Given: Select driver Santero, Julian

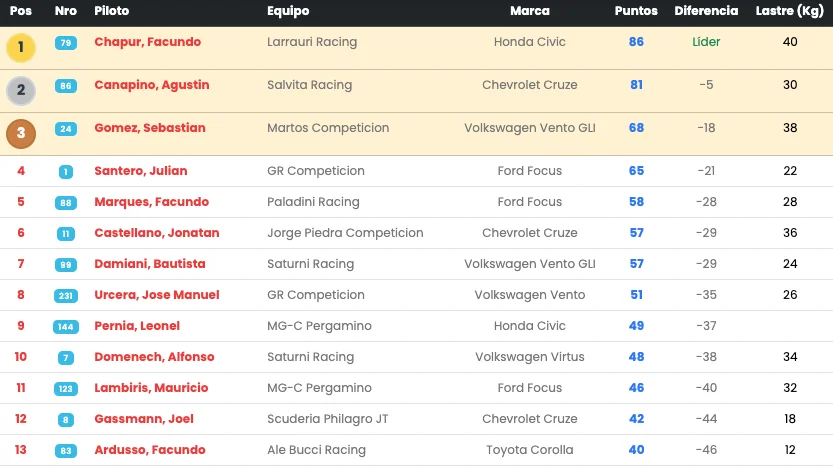Looking at the screenshot, I should click(140, 171).
